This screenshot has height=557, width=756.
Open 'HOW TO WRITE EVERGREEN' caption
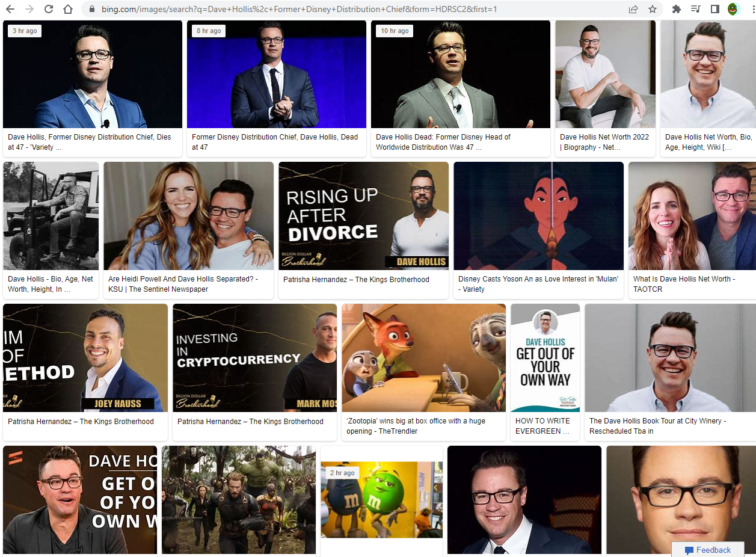pyautogui.click(x=542, y=426)
